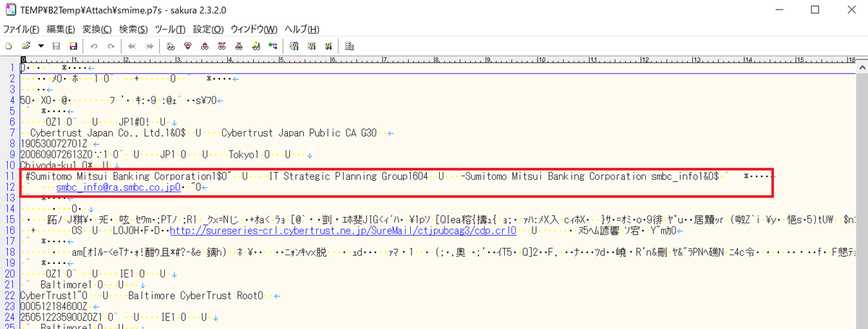Viewport: 868px width, 329px height.
Task: Clear search marks with red-X binoculars icon
Action: (x=239, y=46)
